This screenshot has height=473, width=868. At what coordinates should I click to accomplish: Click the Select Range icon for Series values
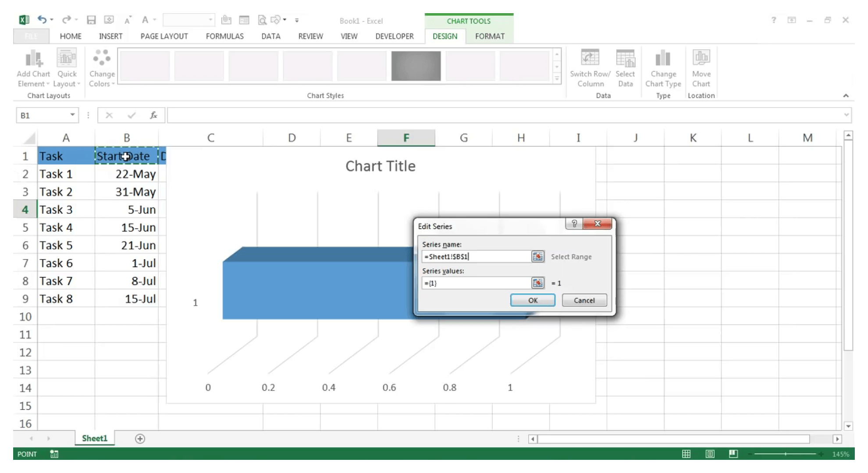(x=537, y=282)
